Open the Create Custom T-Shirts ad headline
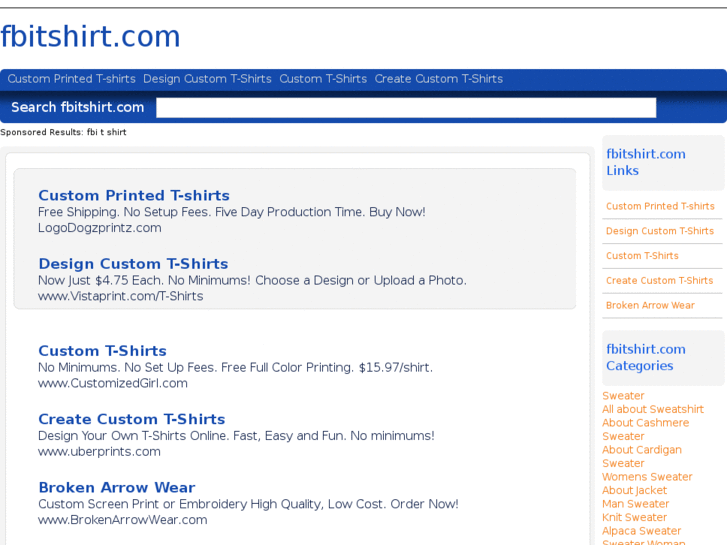Image resolution: width=727 pixels, height=545 pixels. (x=132, y=419)
